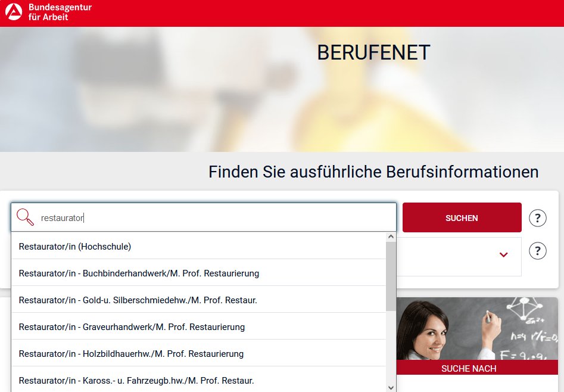This screenshot has height=392, width=564.
Task: Click the Bundesagentur für Arbeit text
Action: (60, 12)
